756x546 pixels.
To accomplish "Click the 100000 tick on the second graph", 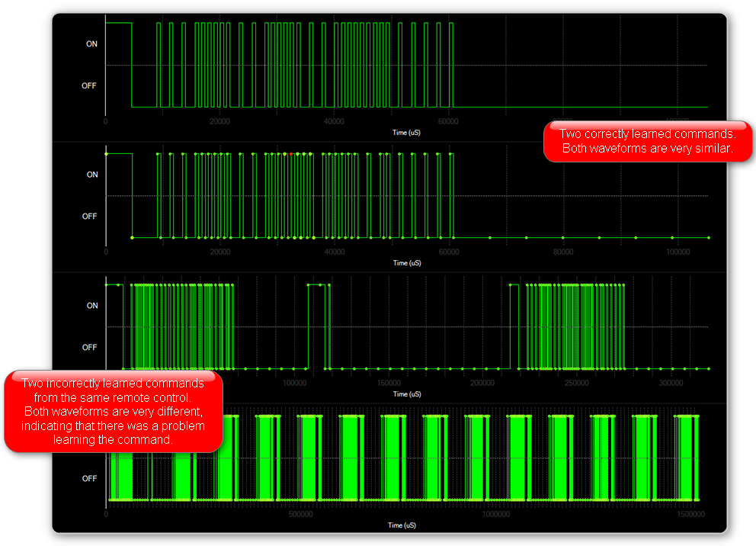I will (x=678, y=252).
